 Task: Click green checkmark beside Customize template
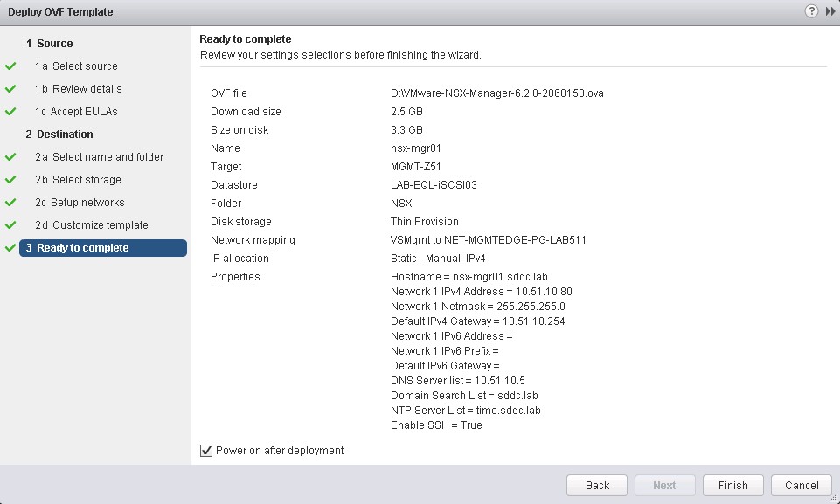(10, 225)
